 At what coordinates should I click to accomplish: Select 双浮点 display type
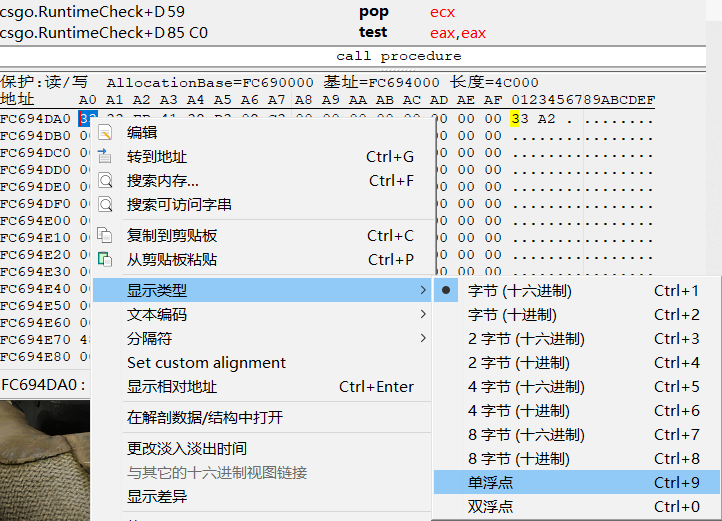577,506
